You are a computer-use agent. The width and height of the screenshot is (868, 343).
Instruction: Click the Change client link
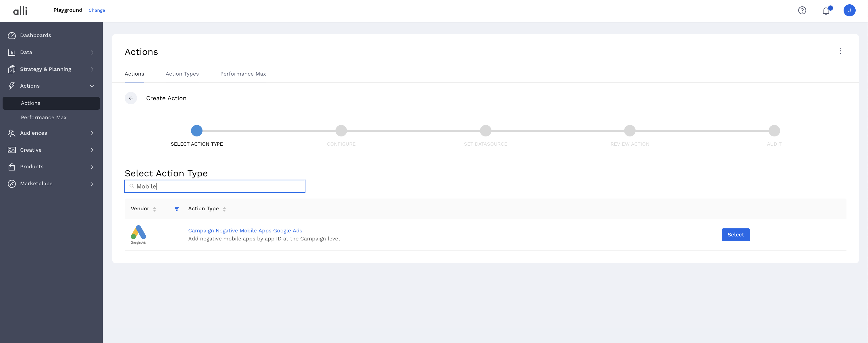pyautogui.click(x=97, y=10)
